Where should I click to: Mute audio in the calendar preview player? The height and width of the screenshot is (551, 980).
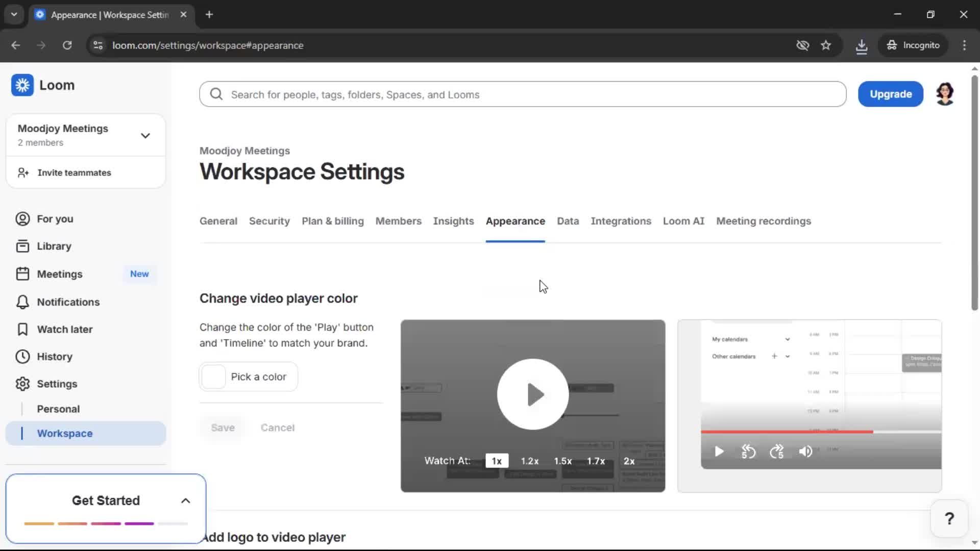click(805, 452)
